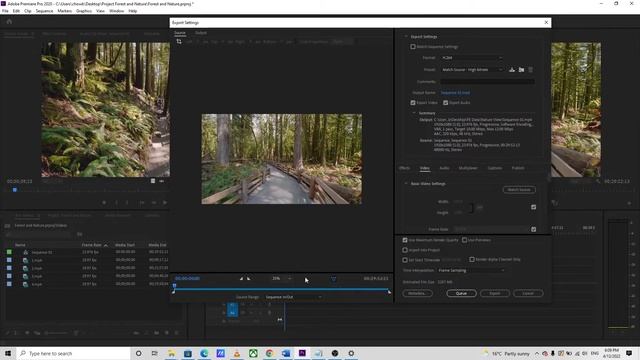Viewport: 640px width, 360px height.
Task: Click the Import Preset folder icon
Action: click(x=521, y=70)
